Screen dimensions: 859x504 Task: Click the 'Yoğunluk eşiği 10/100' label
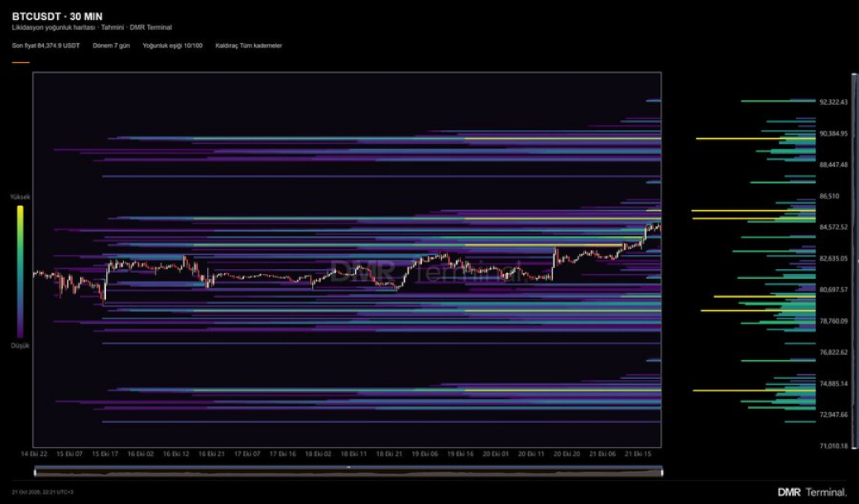pos(173,46)
